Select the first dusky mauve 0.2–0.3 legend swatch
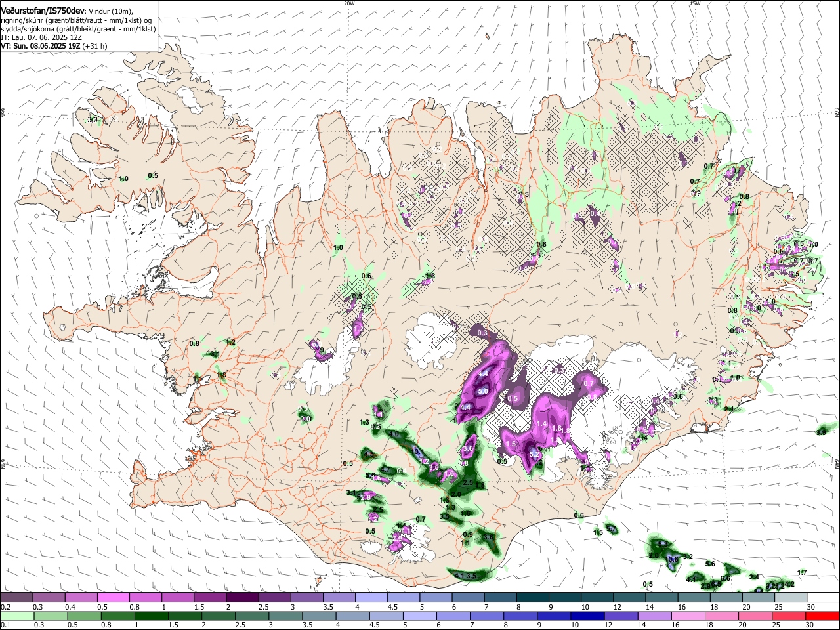Image resolution: width=840 pixels, height=630 pixels. tap(17, 598)
